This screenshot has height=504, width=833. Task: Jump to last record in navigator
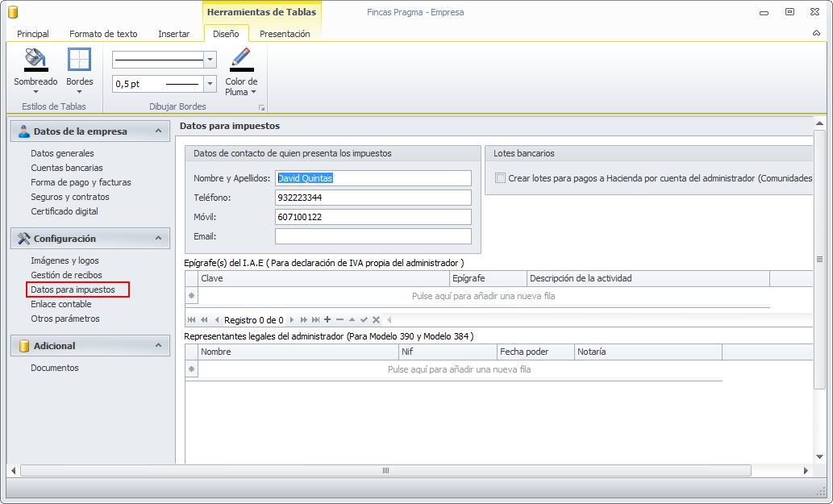pos(315,320)
